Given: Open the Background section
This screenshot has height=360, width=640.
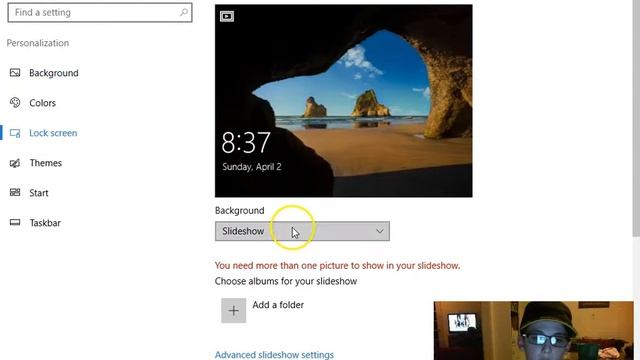Looking at the screenshot, I should click(x=54, y=73).
